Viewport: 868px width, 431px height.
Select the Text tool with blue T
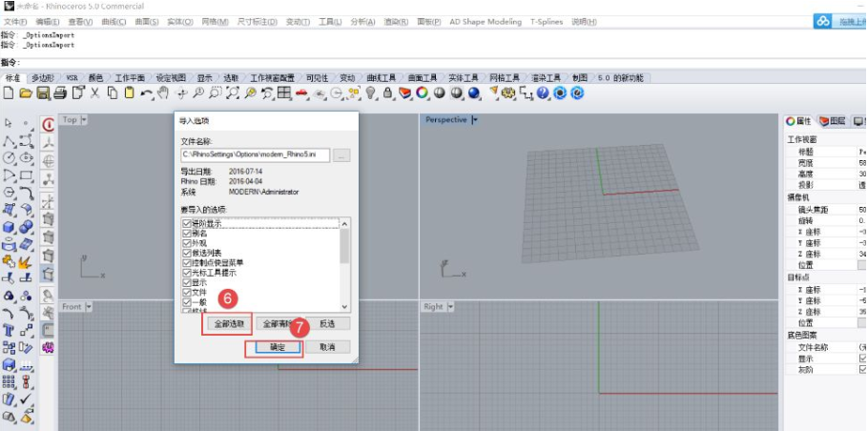[x=9, y=330]
